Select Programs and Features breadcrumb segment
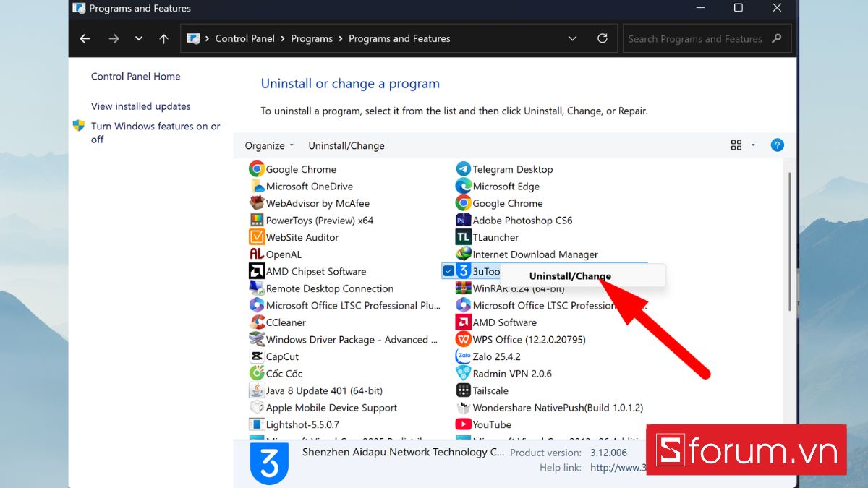 pyautogui.click(x=399, y=38)
